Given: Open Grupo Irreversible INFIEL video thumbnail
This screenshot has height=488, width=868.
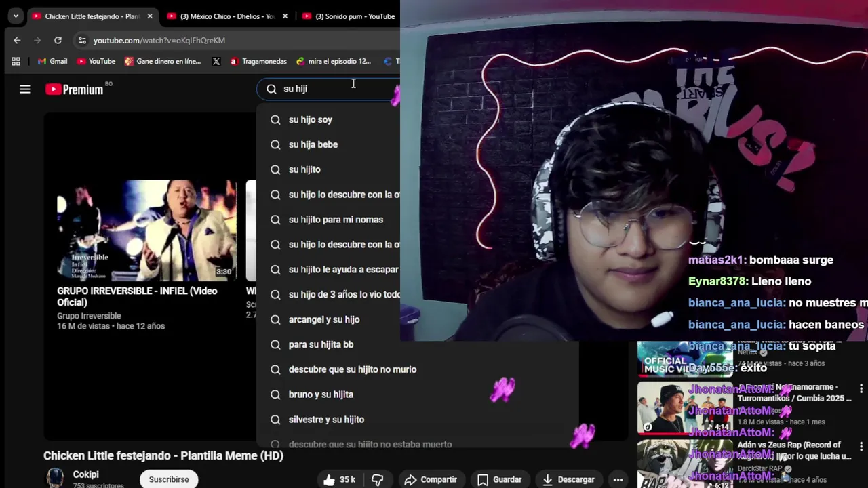Looking at the screenshot, I should (146, 230).
